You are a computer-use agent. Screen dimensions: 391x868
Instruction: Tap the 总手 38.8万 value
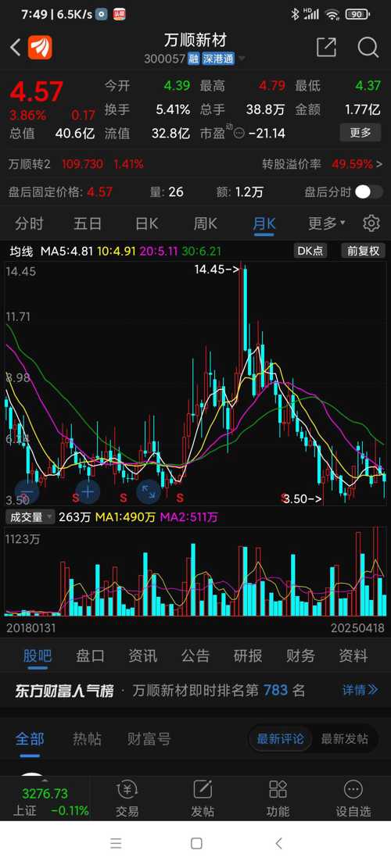pos(265,109)
